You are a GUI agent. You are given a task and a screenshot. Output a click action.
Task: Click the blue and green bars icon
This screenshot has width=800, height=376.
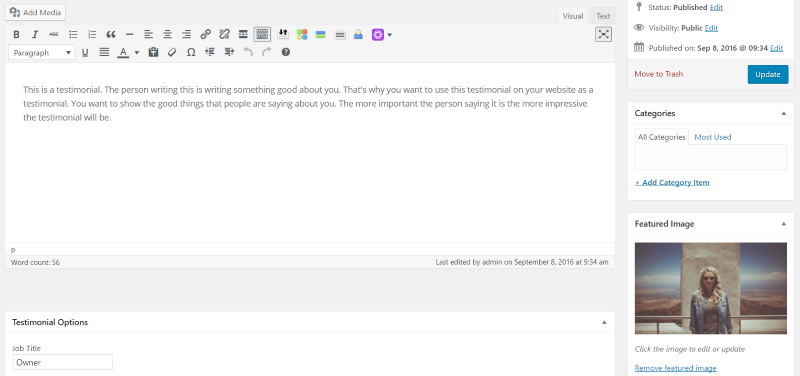[320, 34]
